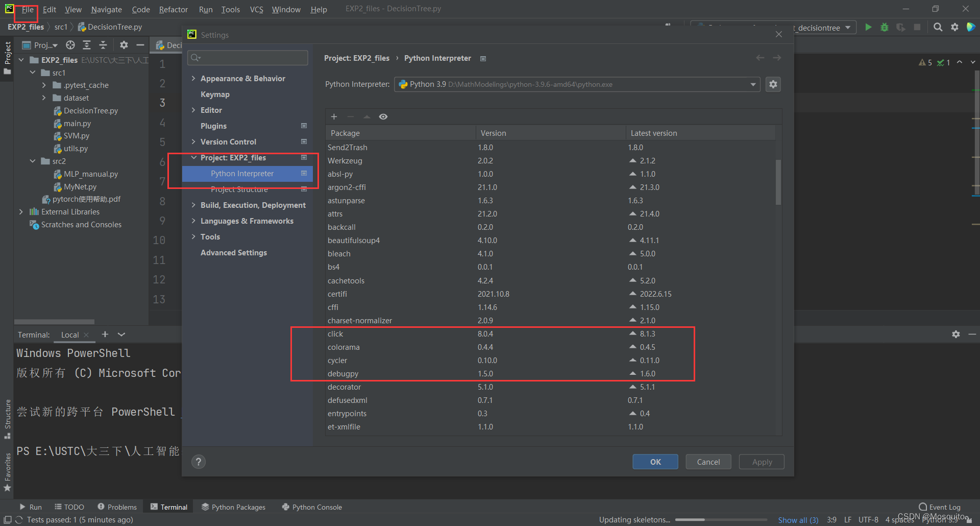Click the Settings search input field
Viewport: 980px width, 526px height.
pos(248,58)
